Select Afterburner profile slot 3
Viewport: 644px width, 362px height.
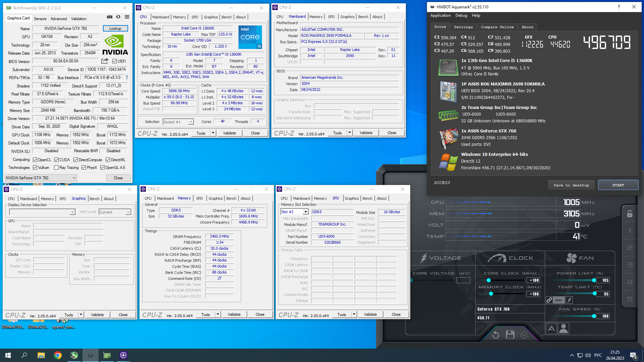pos(630,265)
